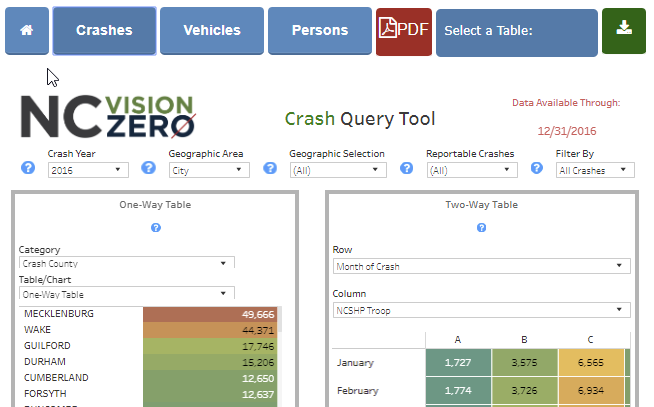
Task: Open the Crash Year dropdown
Action: [88, 171]
